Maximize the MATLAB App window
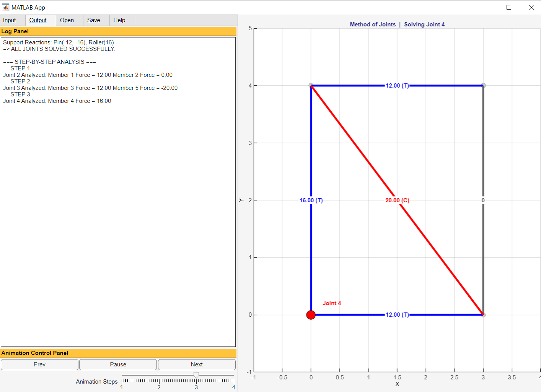The height and width of the screenshot is (392, 541). [x=509, y=7]
